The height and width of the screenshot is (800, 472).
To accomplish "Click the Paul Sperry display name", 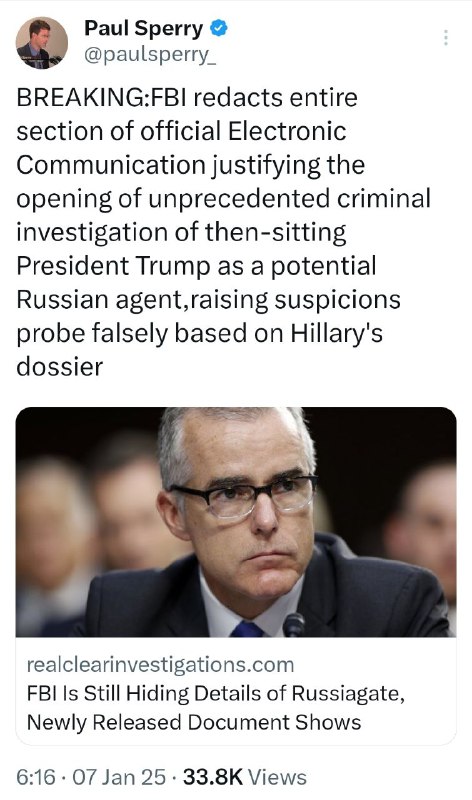I will (143, 29).
